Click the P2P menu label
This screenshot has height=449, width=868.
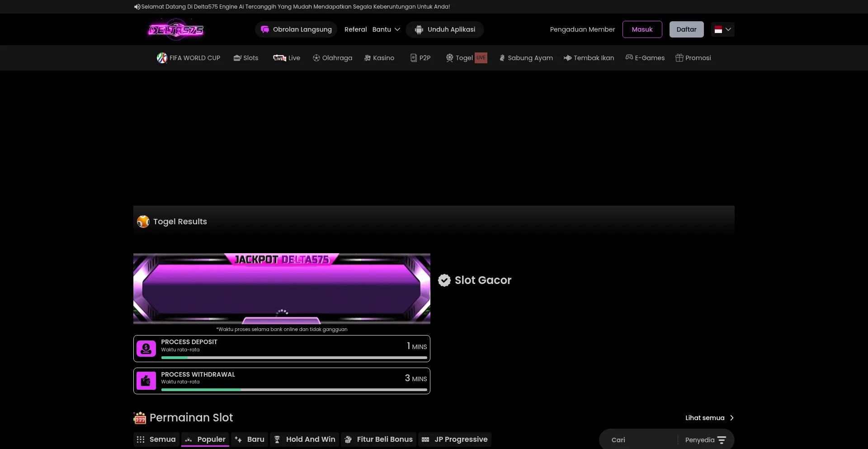tap(425, 58)
